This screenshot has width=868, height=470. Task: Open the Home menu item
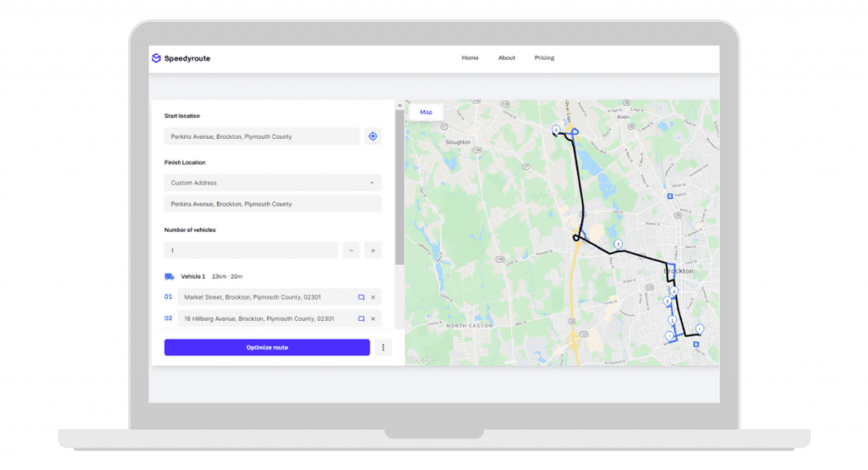(470, 58)
